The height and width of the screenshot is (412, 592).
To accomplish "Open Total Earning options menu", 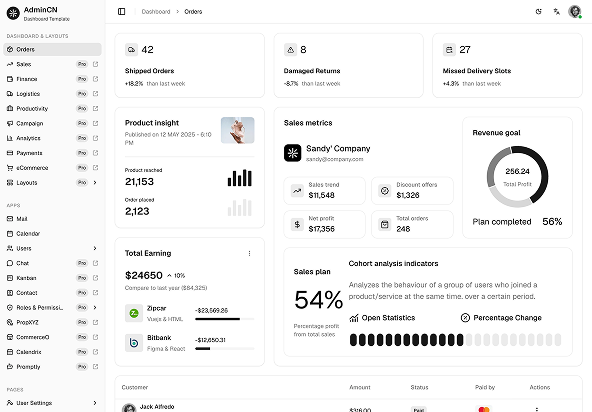I will click(x=249, y=253).
